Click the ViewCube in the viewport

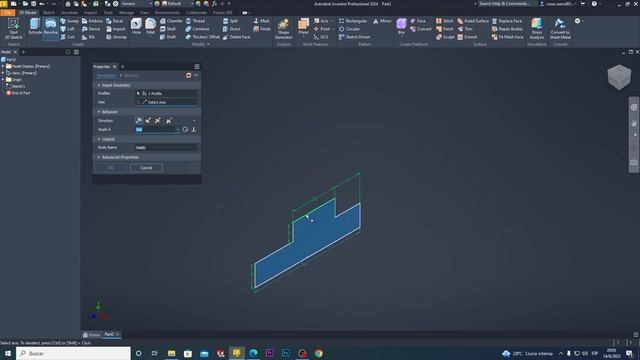pos(619,77)
